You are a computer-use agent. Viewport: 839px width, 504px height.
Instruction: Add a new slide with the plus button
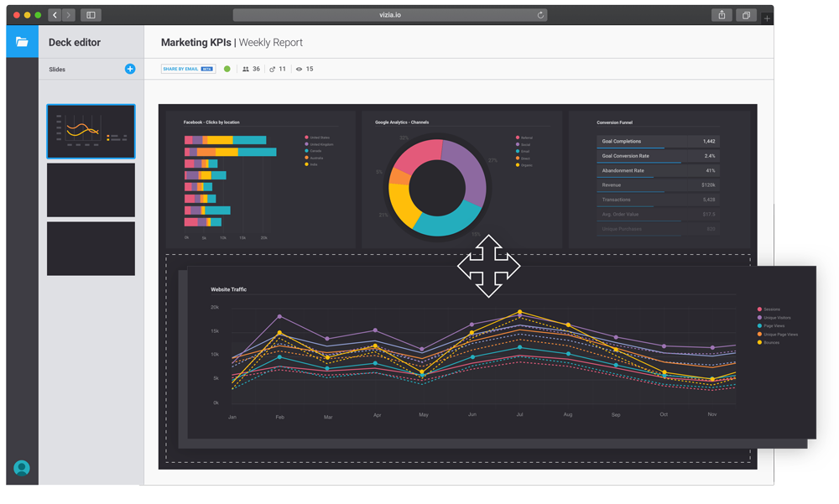(x=130, y=69)
